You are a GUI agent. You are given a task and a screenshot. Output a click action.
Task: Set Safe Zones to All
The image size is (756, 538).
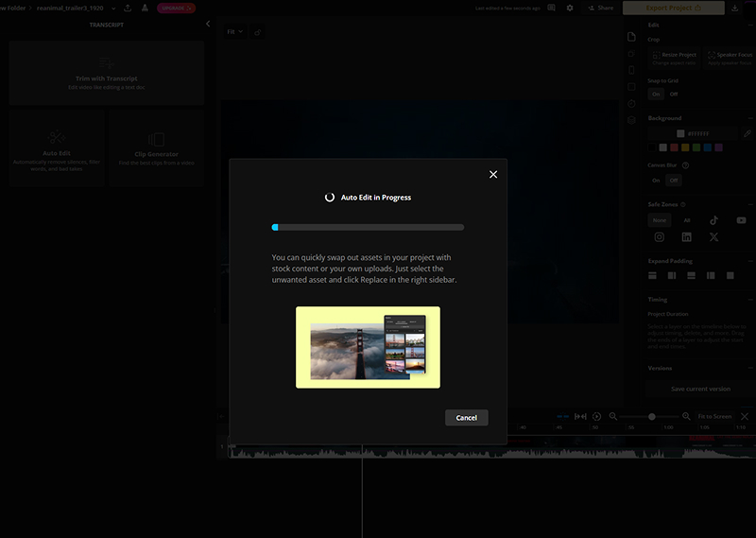point(687,220)
